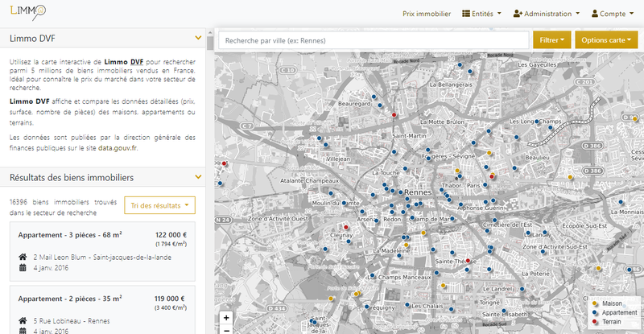Screen dimensions: 644x334
Task: Open the Tri des résultats dropdown
Action: 159,205
